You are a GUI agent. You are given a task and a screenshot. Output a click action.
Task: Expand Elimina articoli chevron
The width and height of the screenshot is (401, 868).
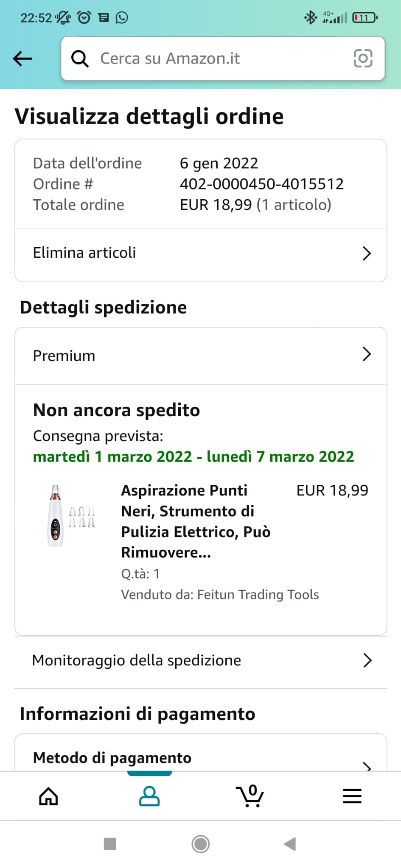pos(367,253)
